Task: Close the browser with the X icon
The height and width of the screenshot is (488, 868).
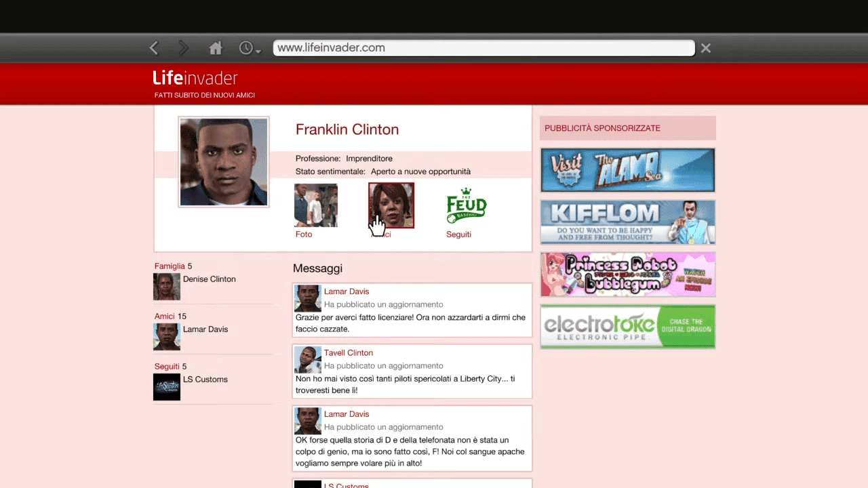Action: click(706, 48)
